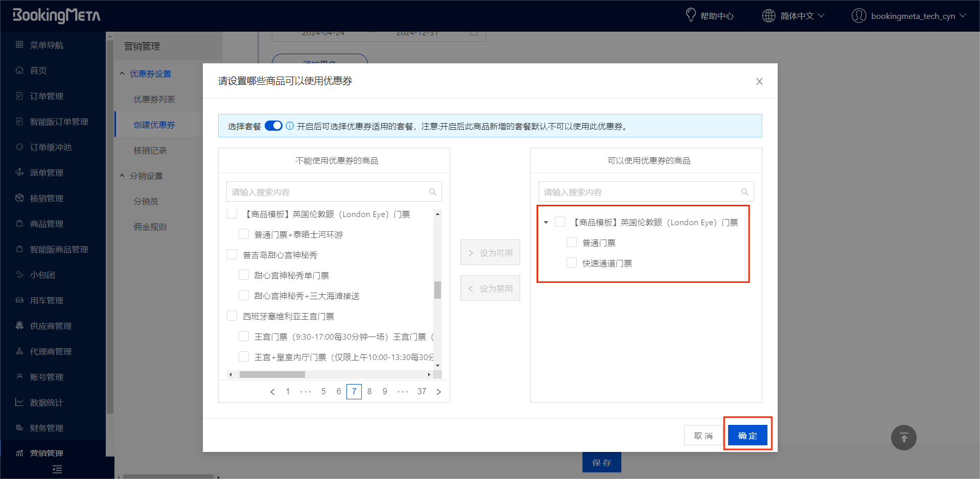Click the globe language icon
The height and width of the screenshot is (479, 980).
[x=768, y=16]
